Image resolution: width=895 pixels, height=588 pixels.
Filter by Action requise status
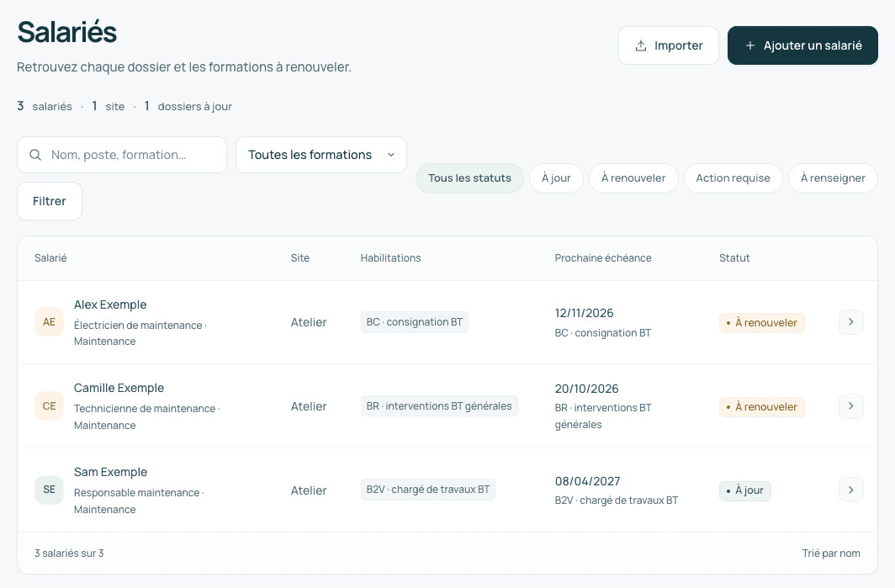pyautogui.click(x=733, y=178)
